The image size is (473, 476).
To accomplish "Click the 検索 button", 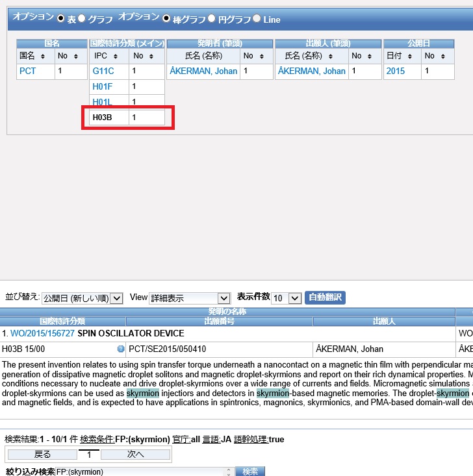I will 250,471.
